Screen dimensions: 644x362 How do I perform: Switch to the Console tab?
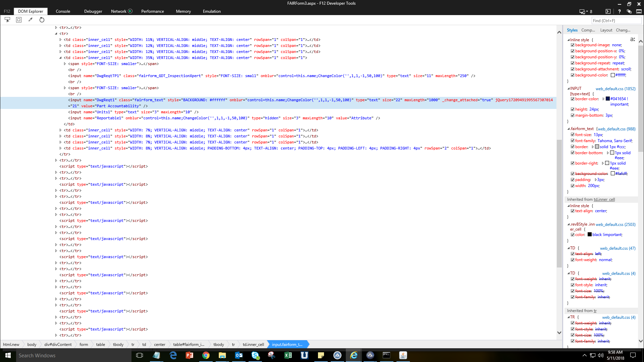click(x=63, y=11)
